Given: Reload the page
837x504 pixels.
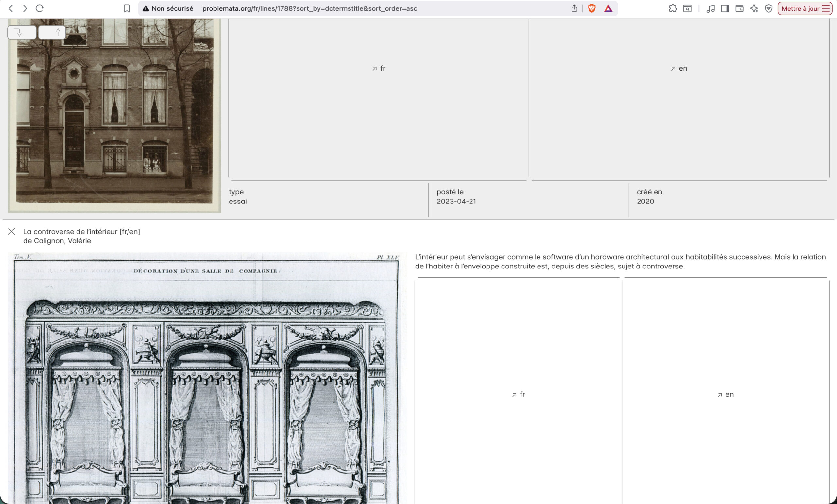Looking at the screenshot, I should click(40, 8).
